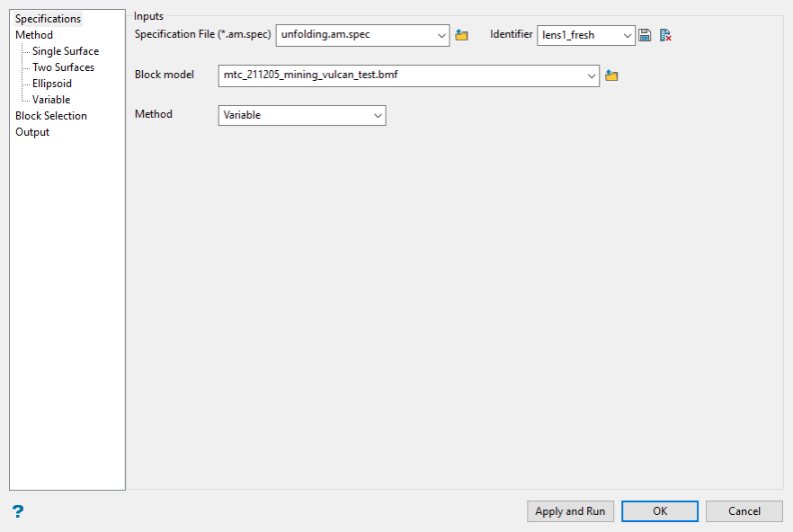793x532 pixels.
Task: Save the identifier with the floppy disk icon
Action: (x=645, y=35)
